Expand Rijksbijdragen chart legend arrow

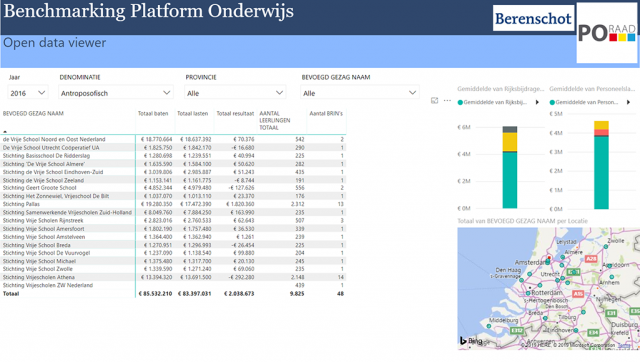[x=537, y=102]
